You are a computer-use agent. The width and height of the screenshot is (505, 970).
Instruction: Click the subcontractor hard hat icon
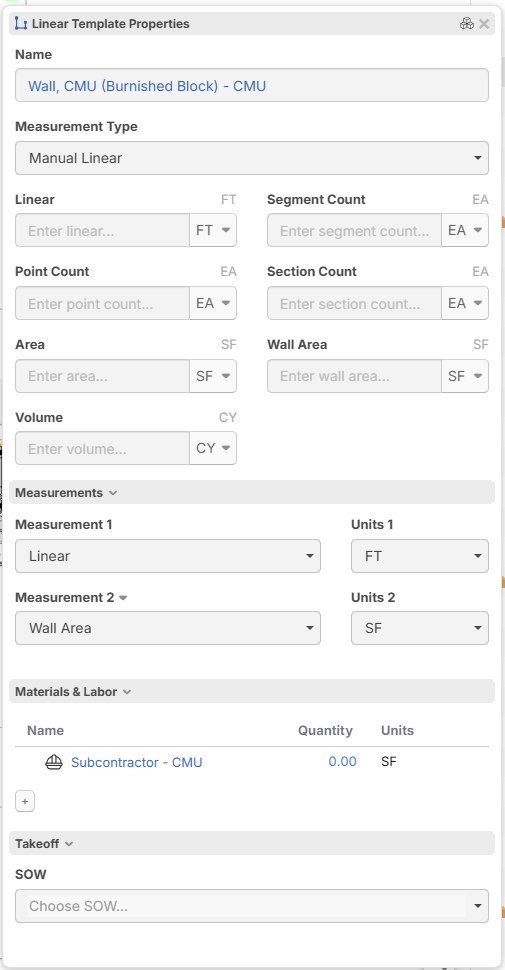[x=54, y=762]
